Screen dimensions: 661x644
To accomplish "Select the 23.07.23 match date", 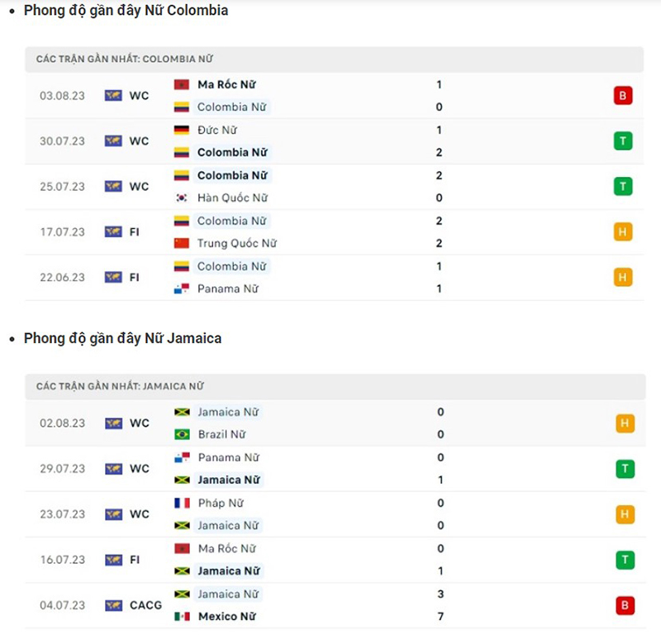I will (x=63, y=514).
